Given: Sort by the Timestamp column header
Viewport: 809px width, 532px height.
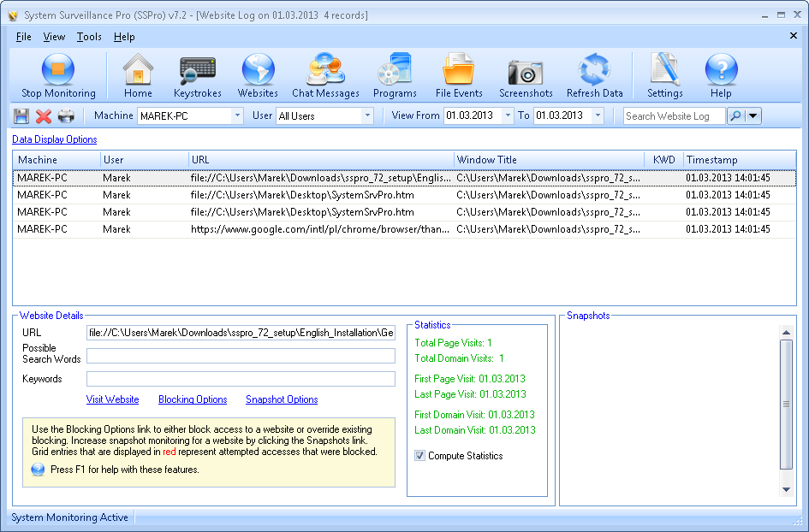Looking at the screenshot, I should pyautogui.click(x=740, y=160).
